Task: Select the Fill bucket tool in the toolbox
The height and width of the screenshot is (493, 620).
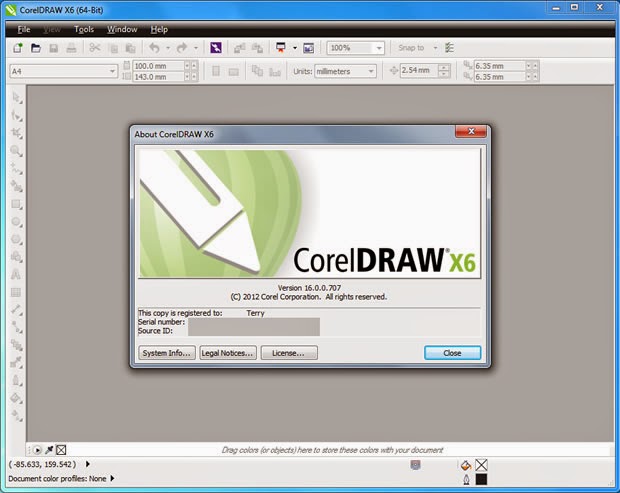Action: [x=16, y=398]
